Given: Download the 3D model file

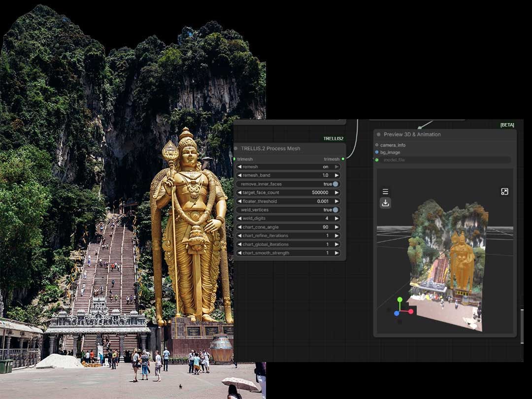Looking at the screenshot, I should click(x=385, y=203).
